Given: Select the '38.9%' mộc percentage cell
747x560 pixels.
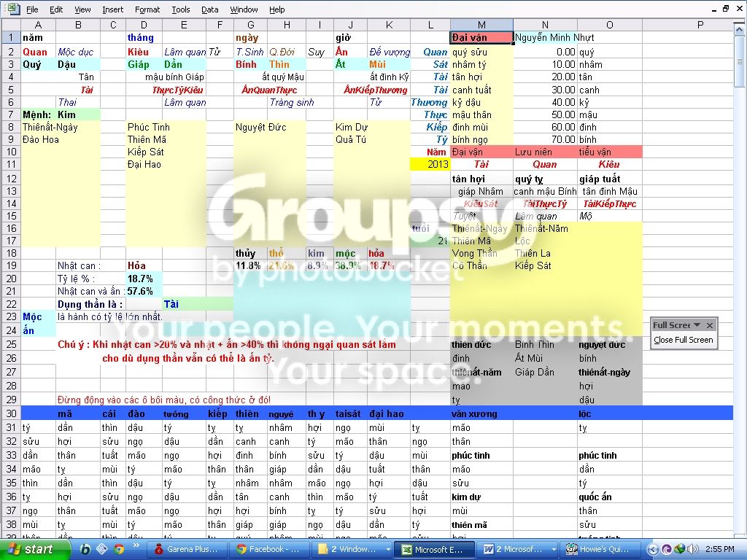Looking at the screenshot, I should pos(350,265).
